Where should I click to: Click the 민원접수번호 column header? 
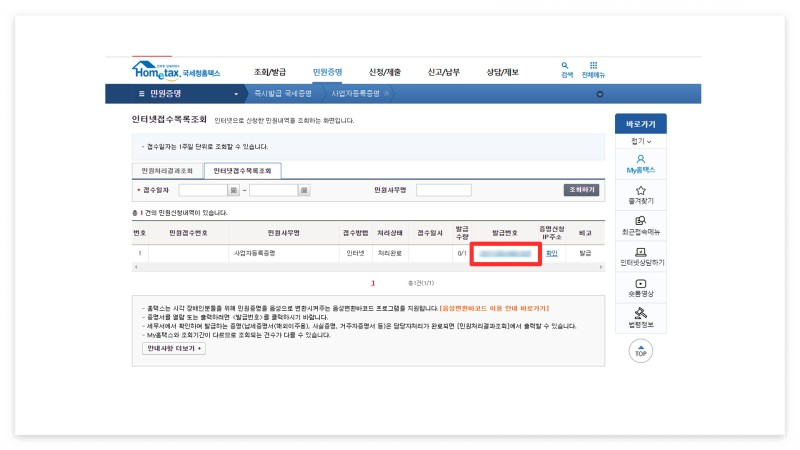[x=188, y=233]
